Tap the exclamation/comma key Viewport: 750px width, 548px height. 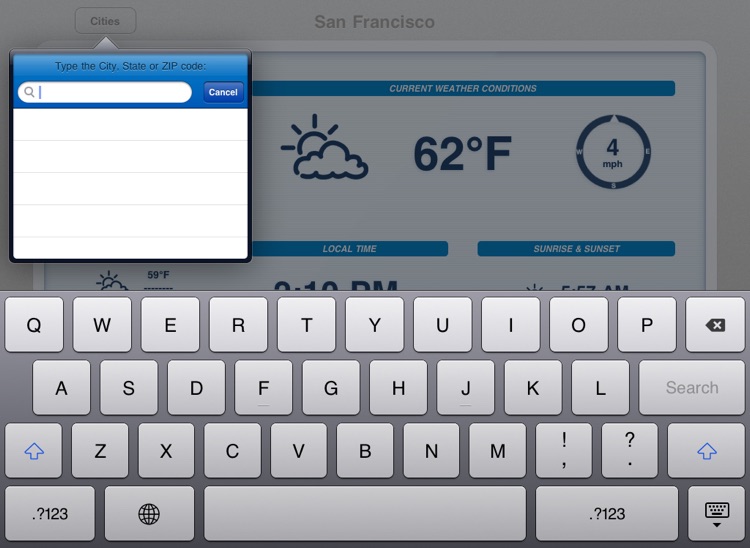point(564,450)
